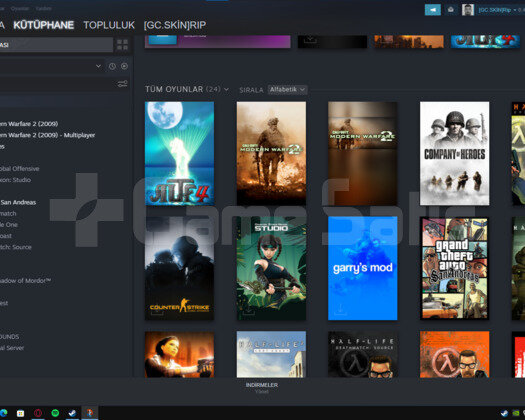Click the orange city skyline banner above
The image size is (525, 420).
[409, 42]
